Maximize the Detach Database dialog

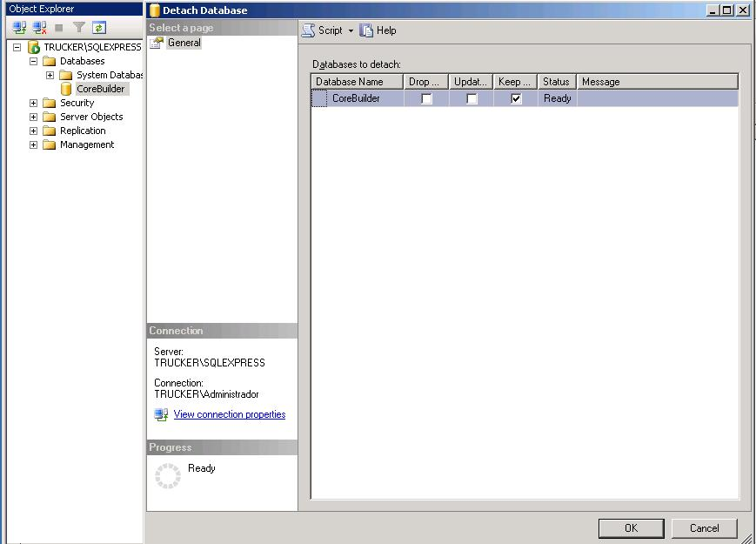click(x=727, y=10)
